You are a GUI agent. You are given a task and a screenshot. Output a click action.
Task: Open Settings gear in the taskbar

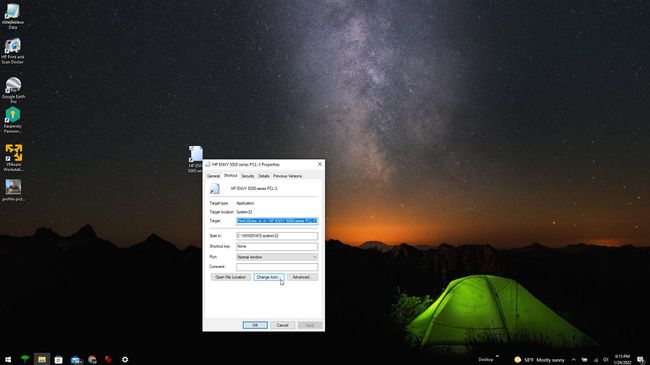click(125, 360)
